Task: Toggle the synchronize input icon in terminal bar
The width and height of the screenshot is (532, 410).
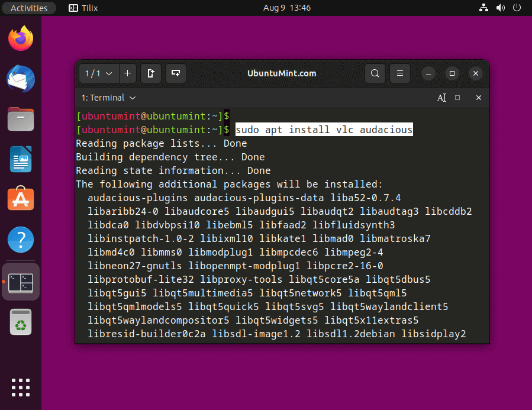Action: click(x=441, y=98)
